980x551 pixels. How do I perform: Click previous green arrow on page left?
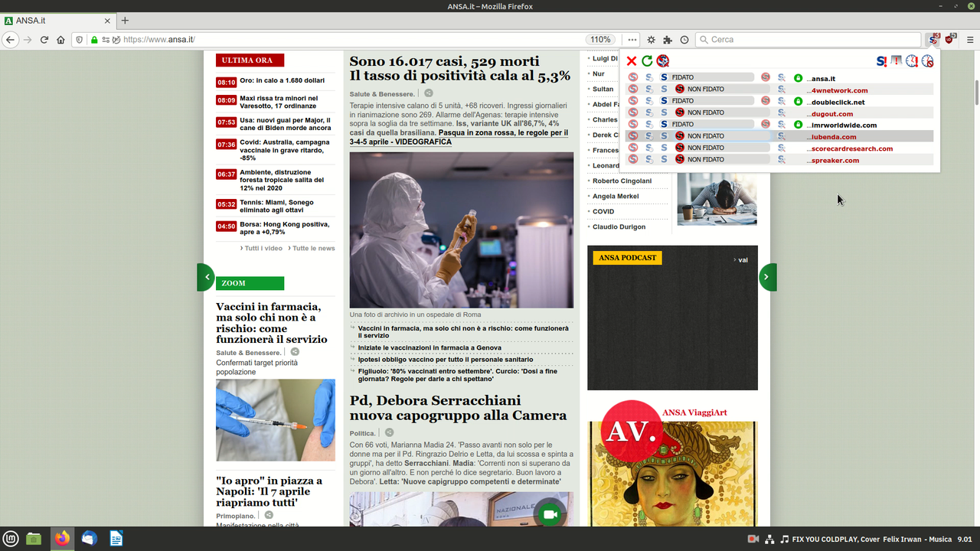(x=206, y=277)
